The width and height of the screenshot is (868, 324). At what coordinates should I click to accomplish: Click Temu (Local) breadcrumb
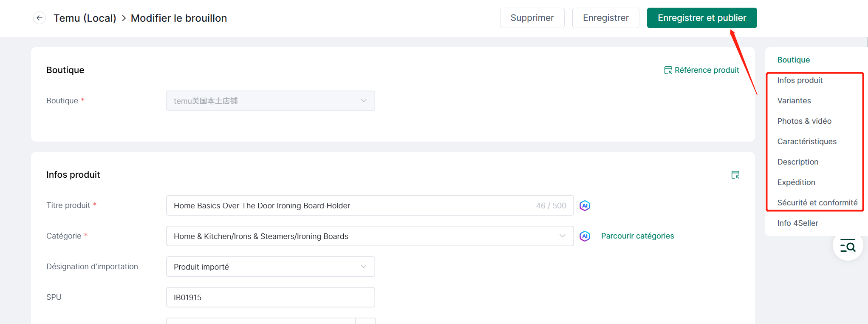point(85,18)
